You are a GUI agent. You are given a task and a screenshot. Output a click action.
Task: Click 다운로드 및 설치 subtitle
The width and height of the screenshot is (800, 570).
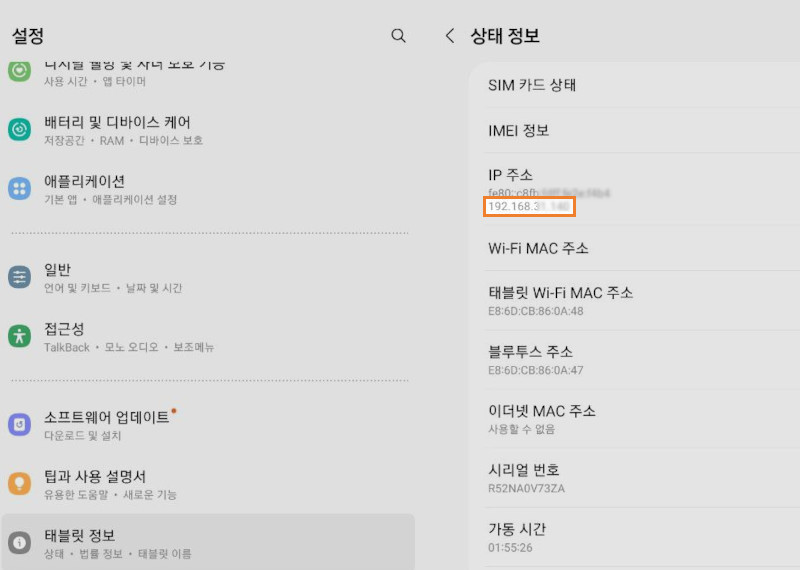[83, 435]
